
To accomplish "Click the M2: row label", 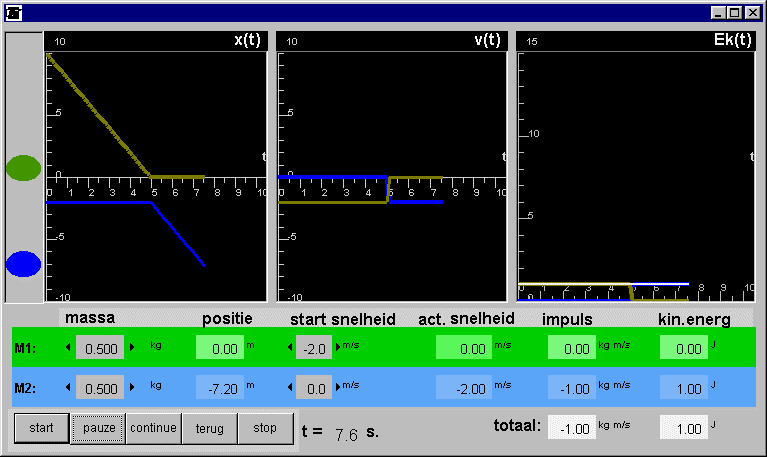I will (x=25, y=388).
